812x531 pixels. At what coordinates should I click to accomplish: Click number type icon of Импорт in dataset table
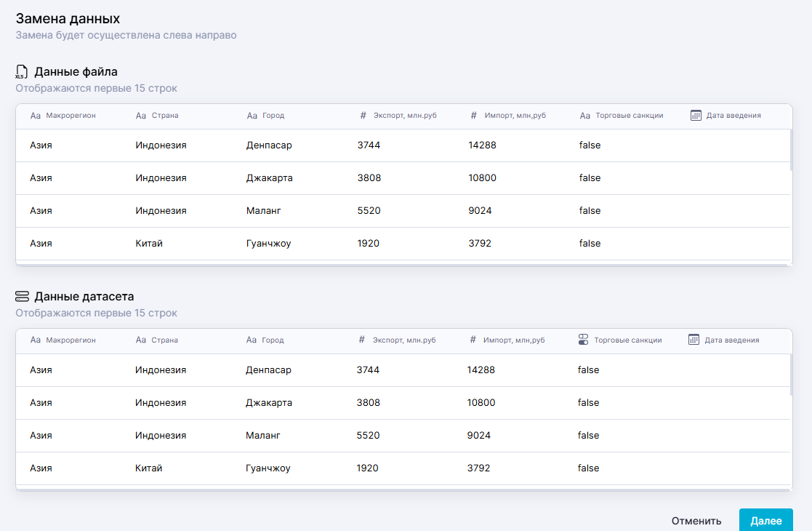[x=473, y=340]
